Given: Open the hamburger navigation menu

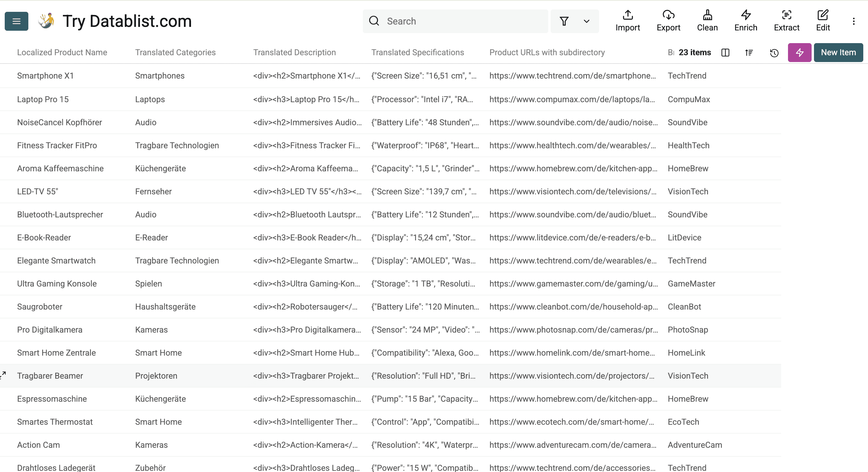Looking at the screenshot, I should (16, 21).
